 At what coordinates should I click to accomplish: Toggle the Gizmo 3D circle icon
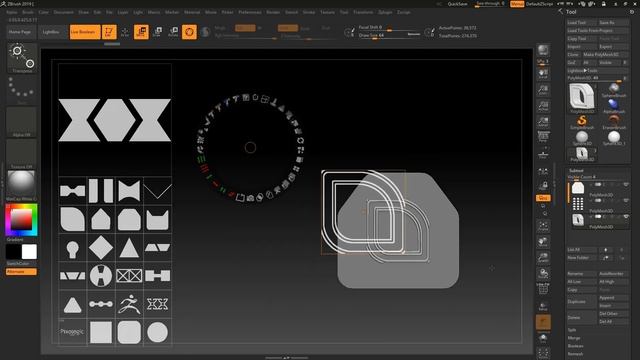(x=189, y=32)
